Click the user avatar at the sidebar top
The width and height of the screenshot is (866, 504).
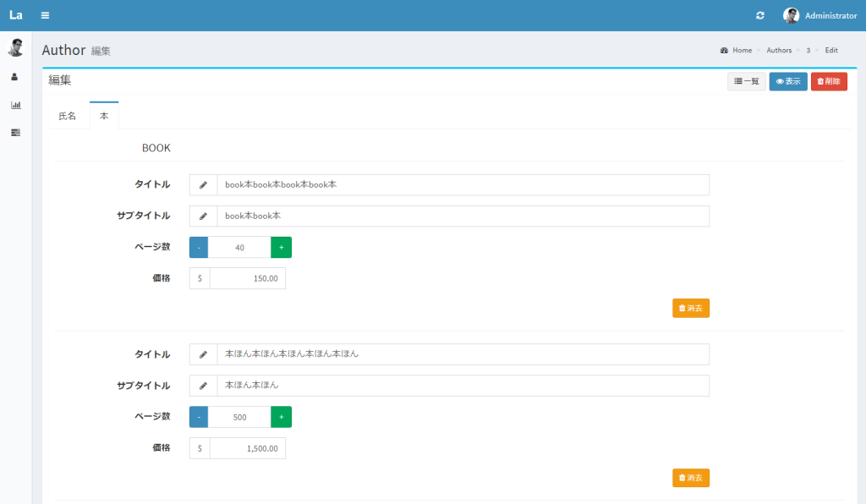click(15, 47)
